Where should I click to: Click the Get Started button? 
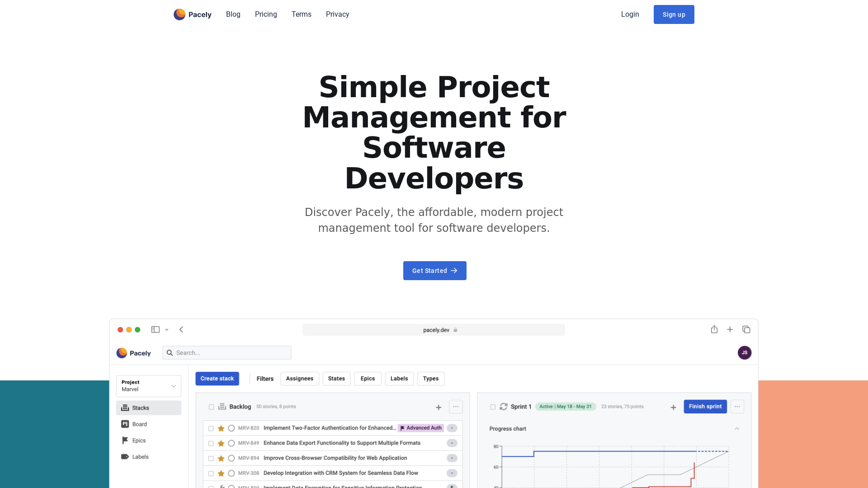(435, 271)
